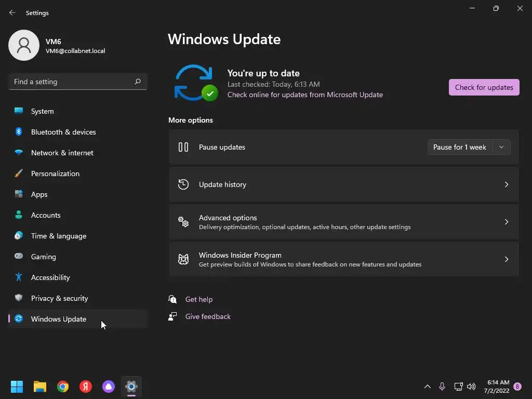Click the System monitor icon in sidebar
The image size is (532, 399).
point(19,111)
